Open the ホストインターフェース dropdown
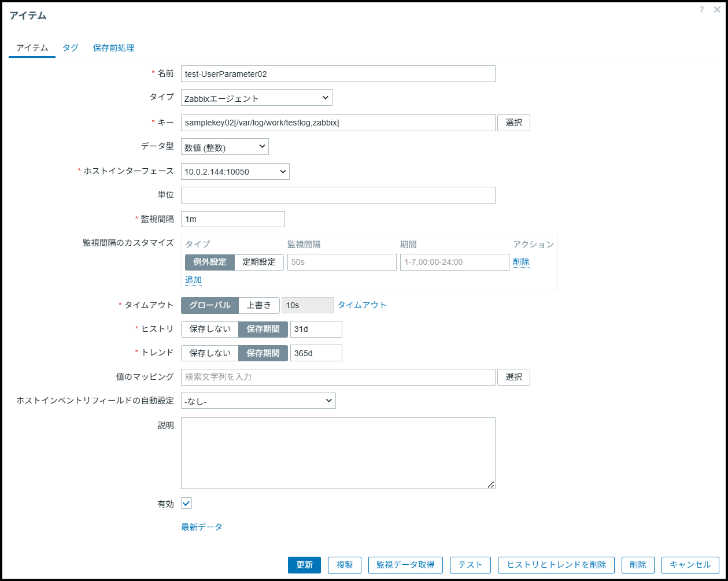 point(235,171)
